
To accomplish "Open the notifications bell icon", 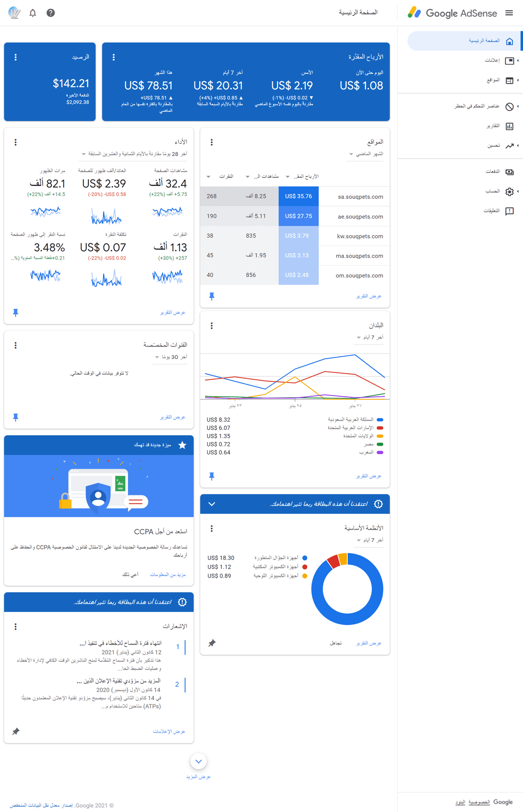I will click(33, 13).
